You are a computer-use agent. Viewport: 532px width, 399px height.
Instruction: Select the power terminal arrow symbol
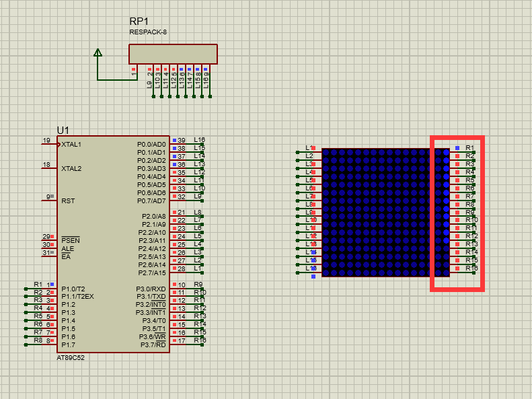[98, 52]
